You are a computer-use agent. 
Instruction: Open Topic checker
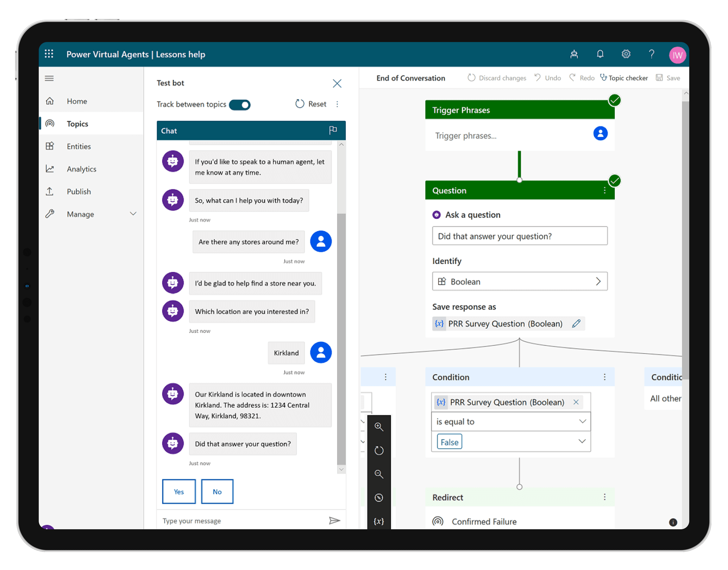[x=624, y=78]
